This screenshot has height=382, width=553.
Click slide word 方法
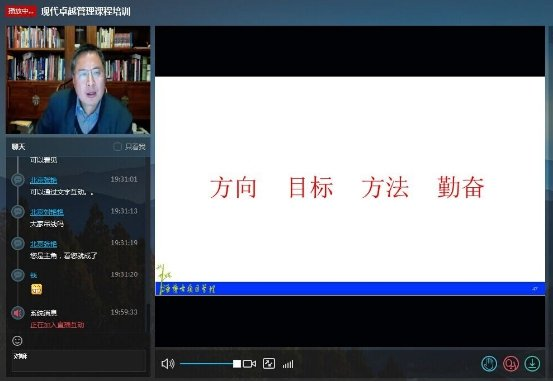pyautogui.click(x=385, y=187)
